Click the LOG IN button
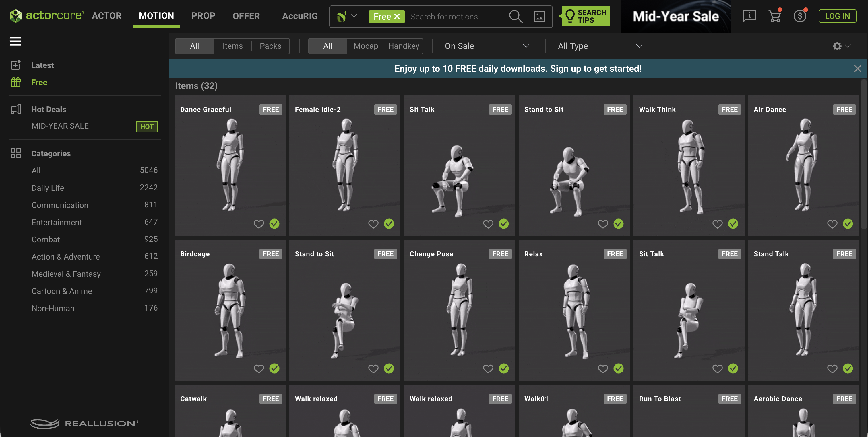 [837, 16]
